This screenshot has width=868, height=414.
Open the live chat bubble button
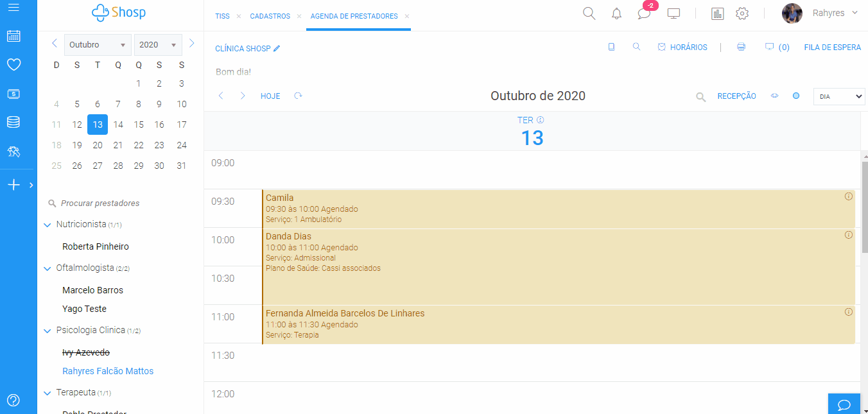[x=844, y=404]
